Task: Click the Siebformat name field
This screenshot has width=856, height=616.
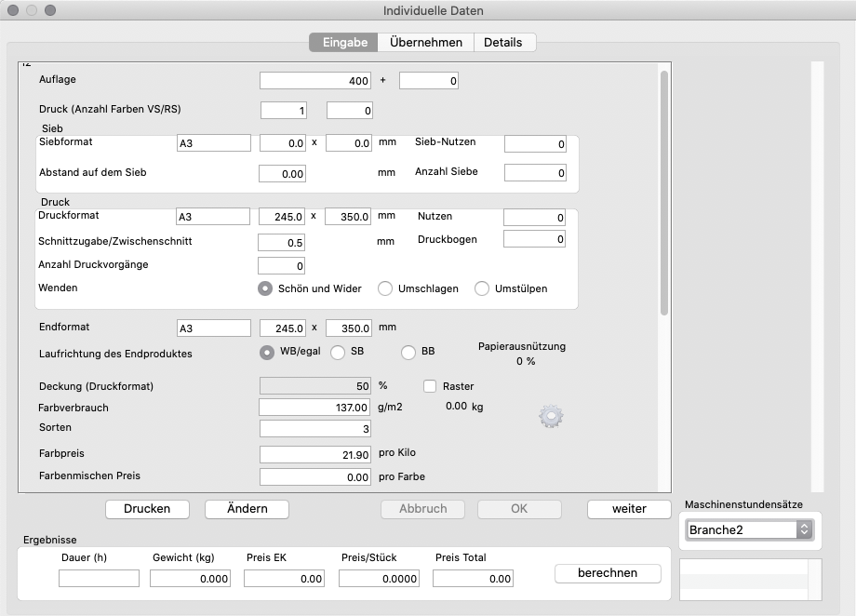Action: [x=213, y=143]
